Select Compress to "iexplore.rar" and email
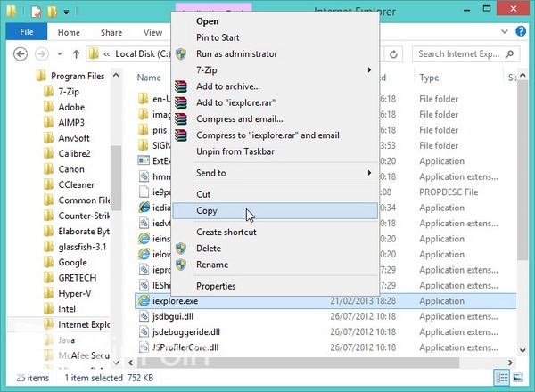 pyautogui.click(x=275, y=135)
